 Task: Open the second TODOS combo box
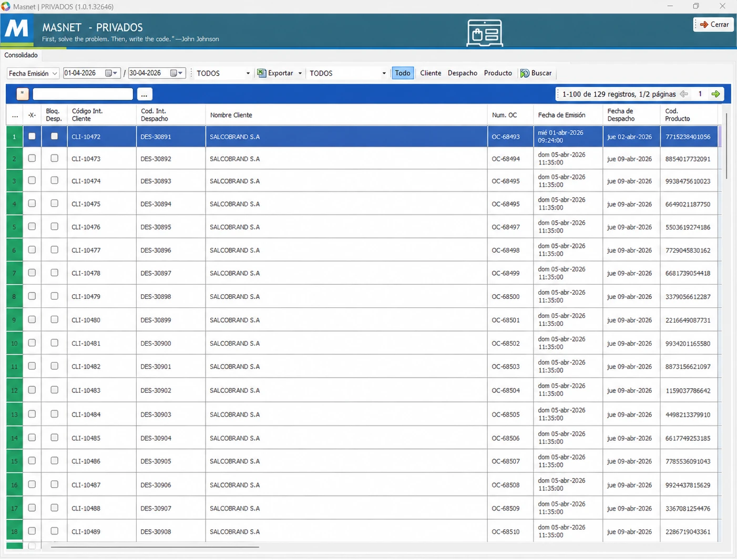(x=347, y=74)
